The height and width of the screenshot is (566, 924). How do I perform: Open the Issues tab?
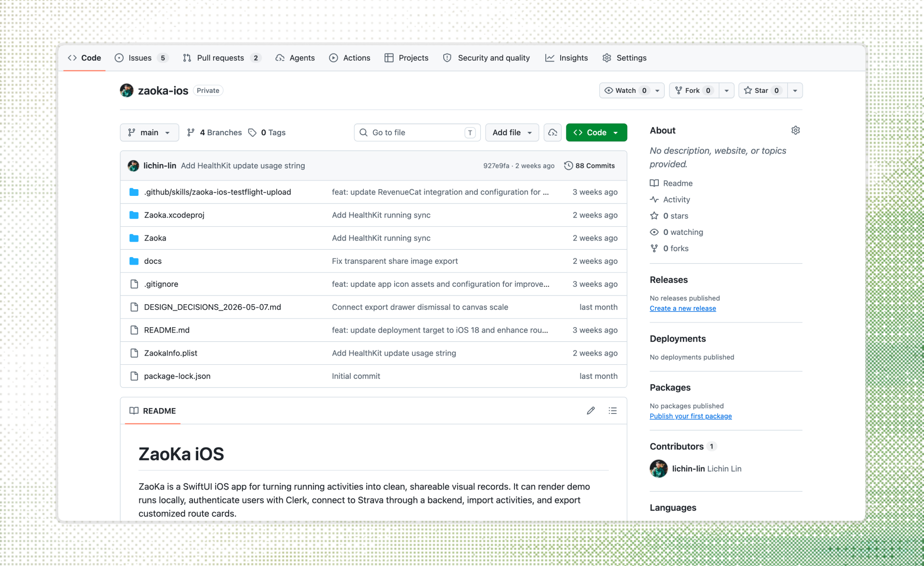pos(141,58)
